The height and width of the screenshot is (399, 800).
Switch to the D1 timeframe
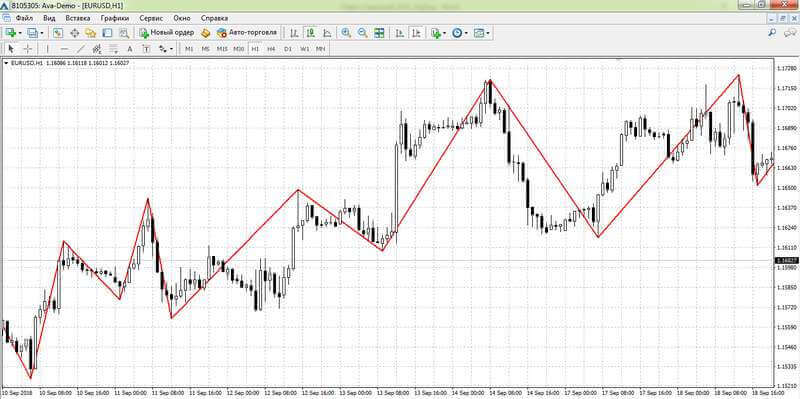tap(288, 49)
